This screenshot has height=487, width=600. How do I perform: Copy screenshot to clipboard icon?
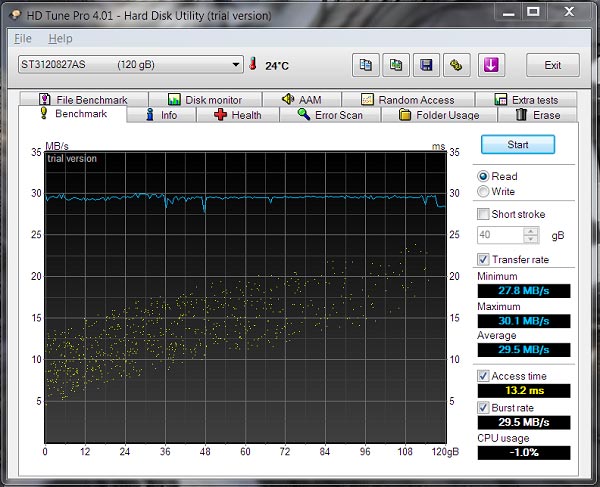pos(396,65)
